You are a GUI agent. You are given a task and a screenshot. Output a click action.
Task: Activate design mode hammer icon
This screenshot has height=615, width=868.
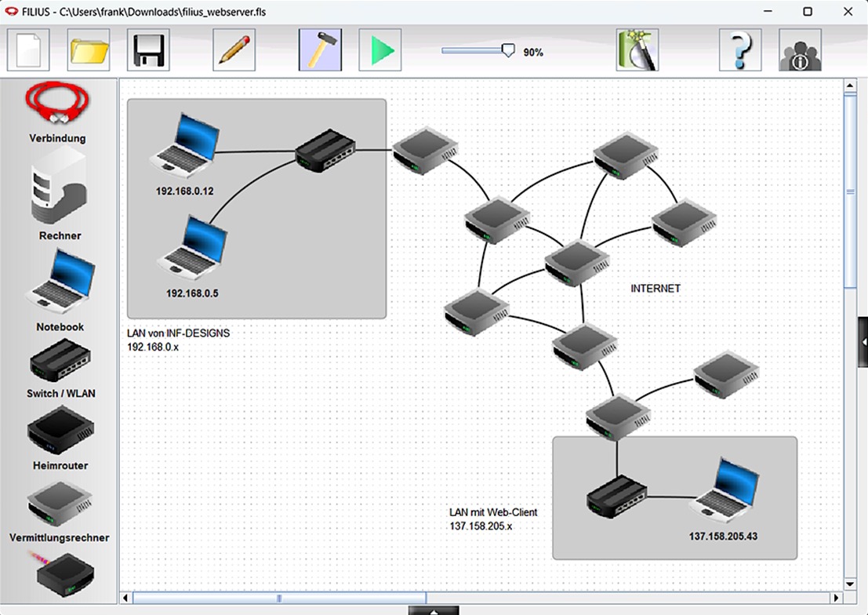[x=320, y=50]
